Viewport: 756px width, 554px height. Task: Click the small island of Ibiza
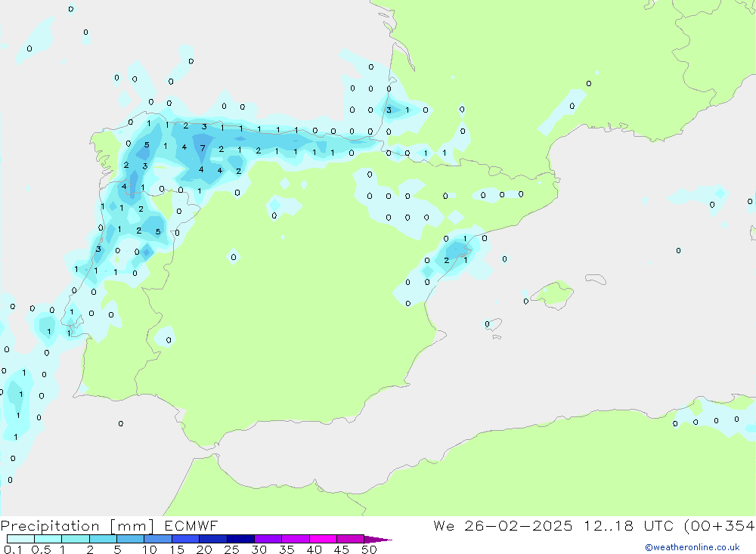(492, 325)
